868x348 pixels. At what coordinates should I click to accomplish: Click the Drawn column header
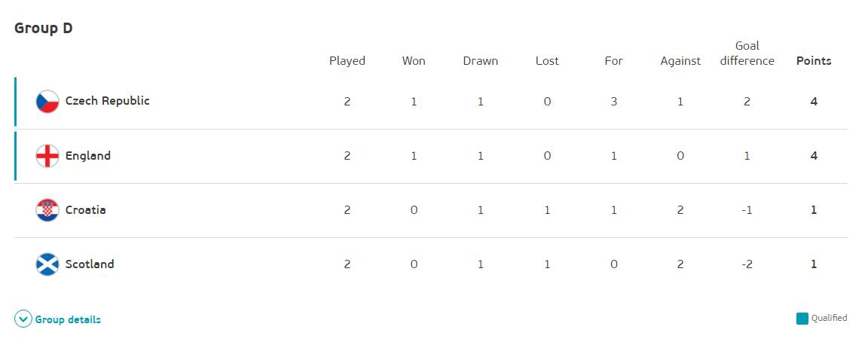[x=480, y=61]
